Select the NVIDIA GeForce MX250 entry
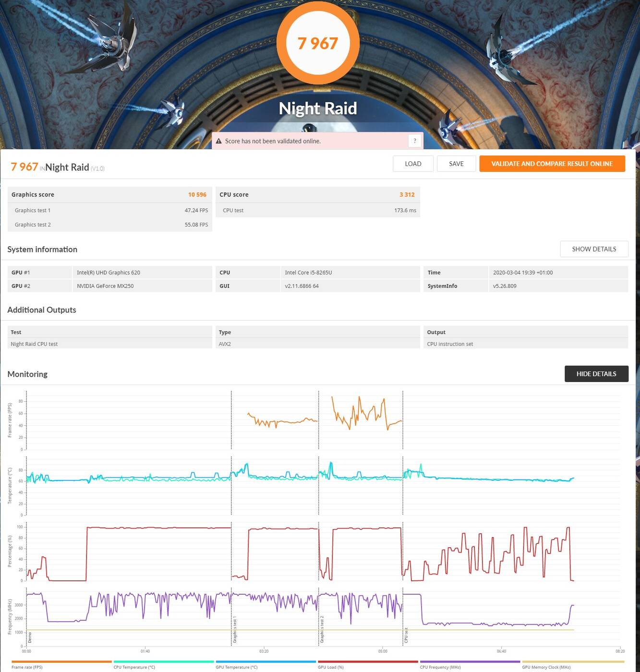Screen dimensions: 640x672 (105, 286)
